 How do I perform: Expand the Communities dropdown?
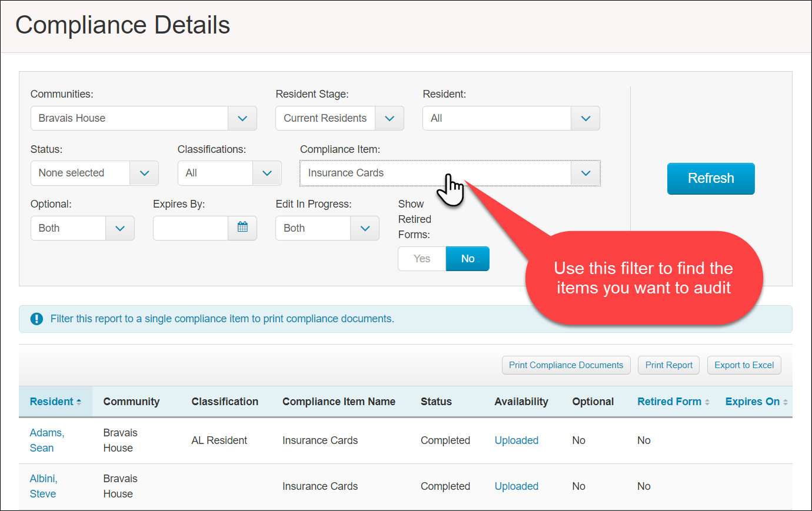(242, 118)
